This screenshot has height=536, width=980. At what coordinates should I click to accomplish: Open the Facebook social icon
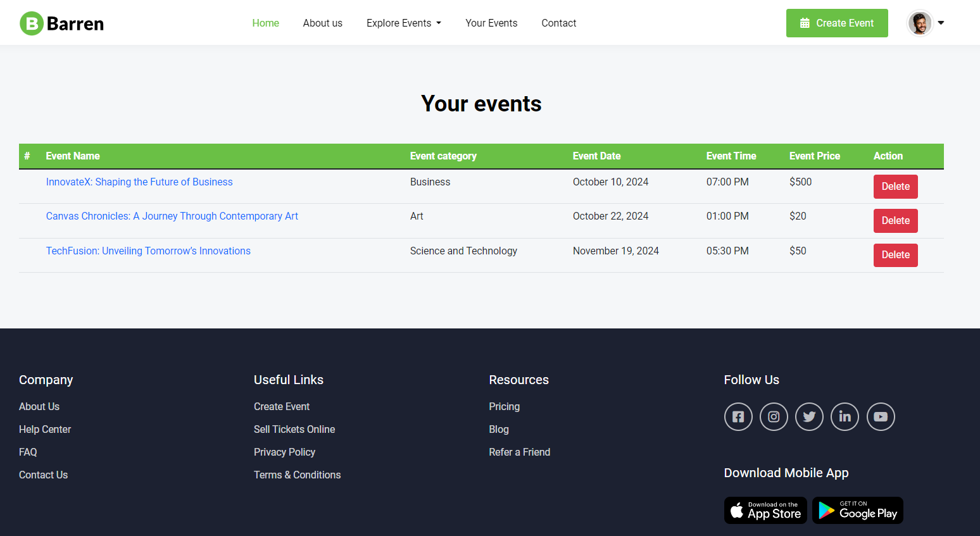tap(738, 416)
